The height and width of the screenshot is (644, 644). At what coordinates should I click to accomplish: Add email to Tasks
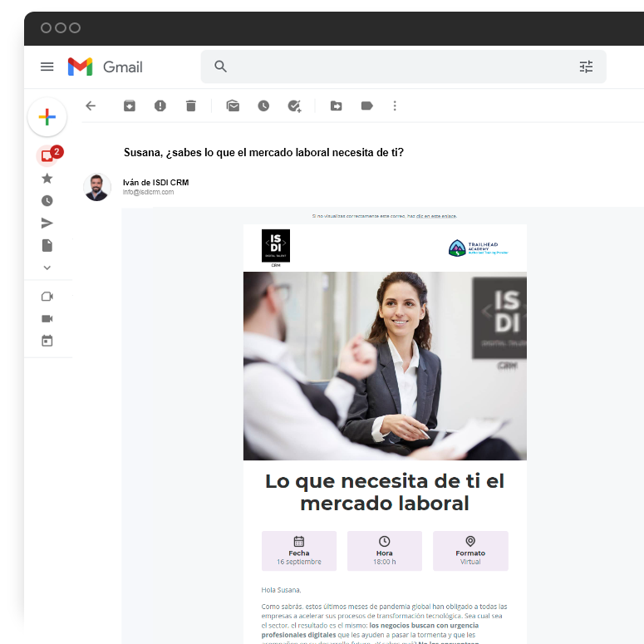pos(294,106)
